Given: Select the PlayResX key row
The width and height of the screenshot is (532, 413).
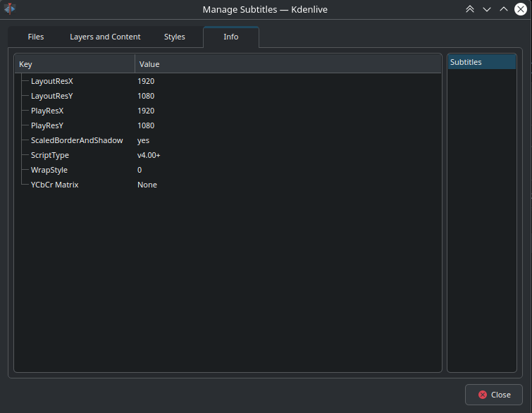Looking at the screenshot, I should coord(47,111).
